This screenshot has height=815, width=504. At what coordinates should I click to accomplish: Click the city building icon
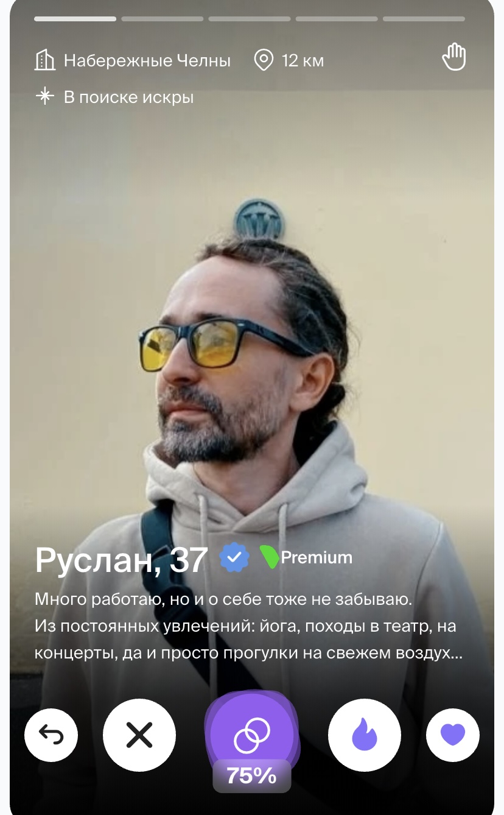point(45,60)
